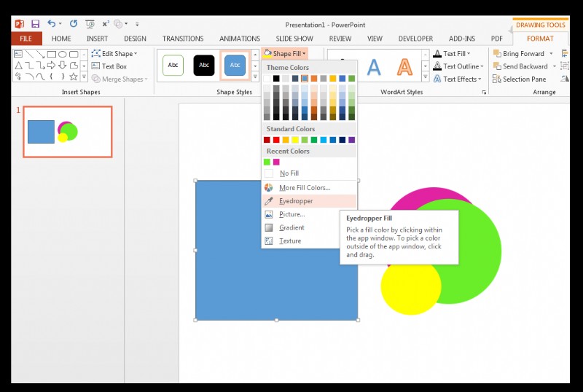This screenshot has width=583, height=392.
Task: Pick the orange outlined WordArt A style
Action: (x=404, y=67)
